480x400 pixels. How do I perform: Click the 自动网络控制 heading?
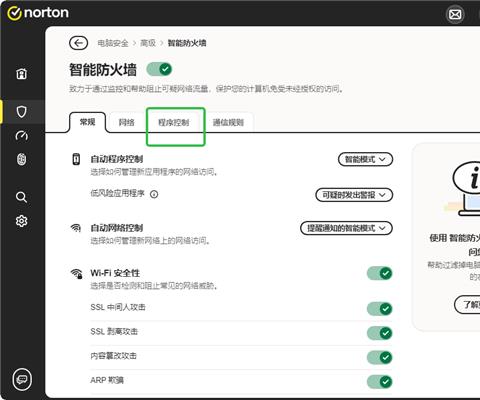117,228
